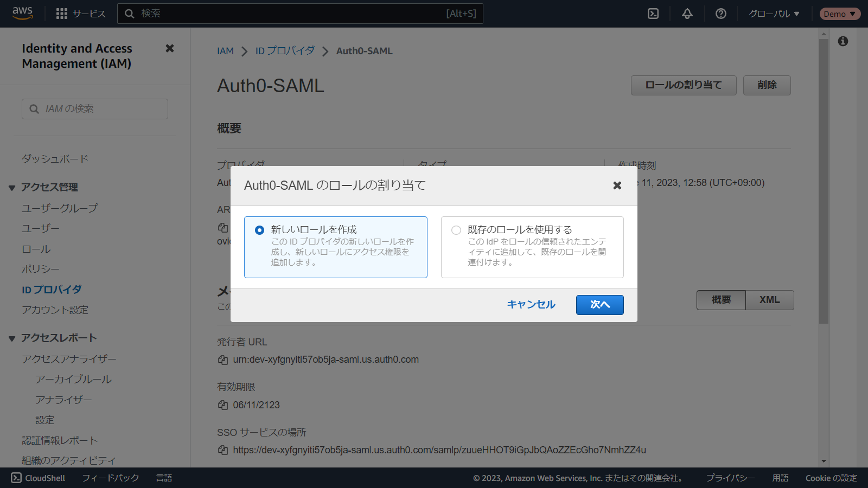Open the notifications bell icon

687,14
